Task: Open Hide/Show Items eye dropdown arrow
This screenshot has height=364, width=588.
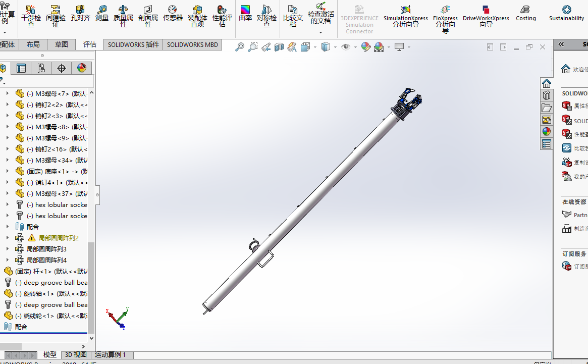Action: [x=355, y=47]
